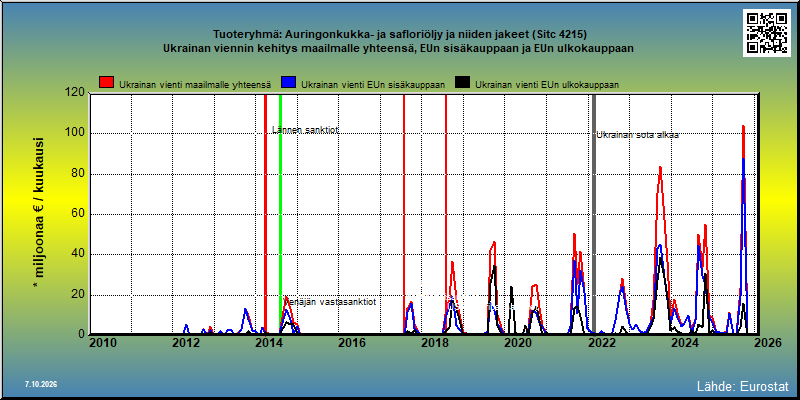Click the 'Venäjän vastasanktiot' annotation

coord(330,302)
